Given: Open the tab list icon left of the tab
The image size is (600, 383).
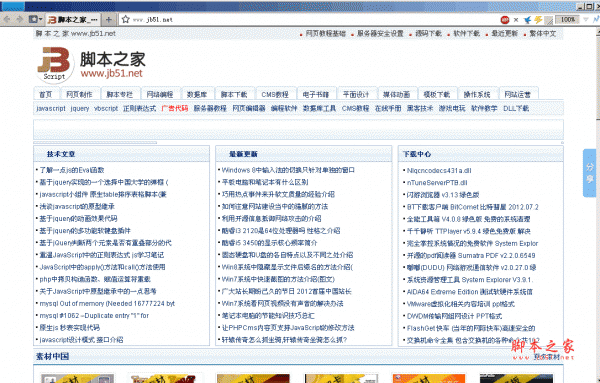Looking at the screenshot, I should point(35,19).
